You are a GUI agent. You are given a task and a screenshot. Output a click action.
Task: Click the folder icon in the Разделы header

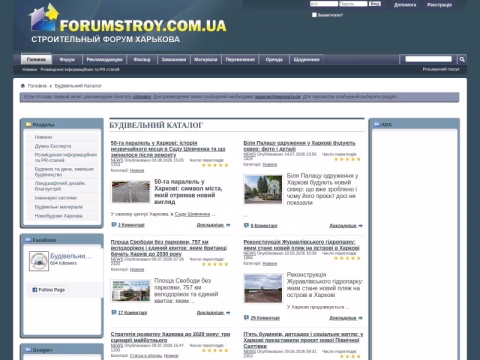click(29, 124)
